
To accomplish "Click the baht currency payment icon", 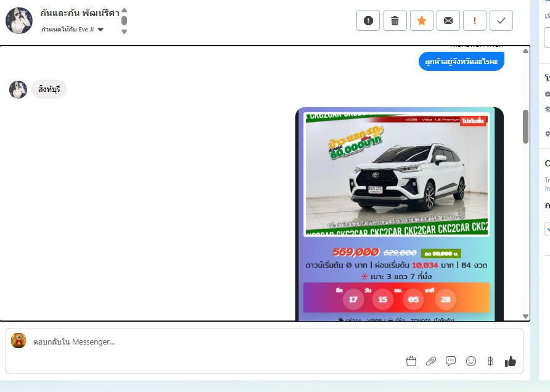I will pos(490,361).
